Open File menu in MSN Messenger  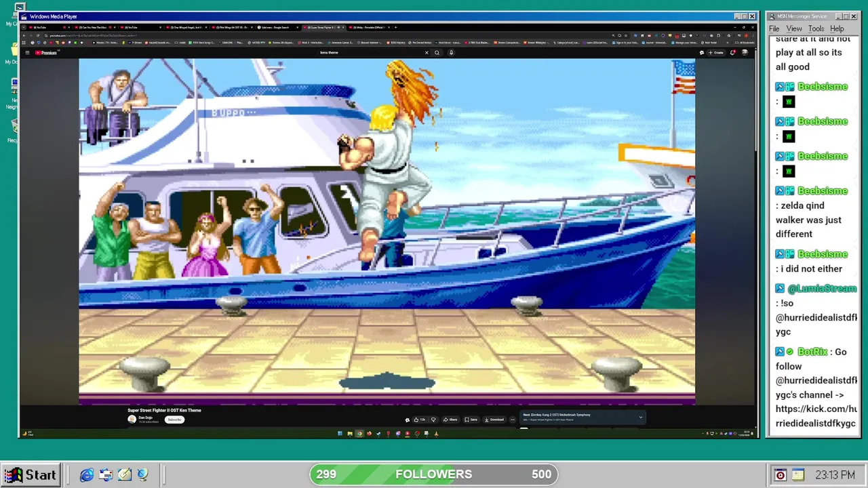click(774, 28)
